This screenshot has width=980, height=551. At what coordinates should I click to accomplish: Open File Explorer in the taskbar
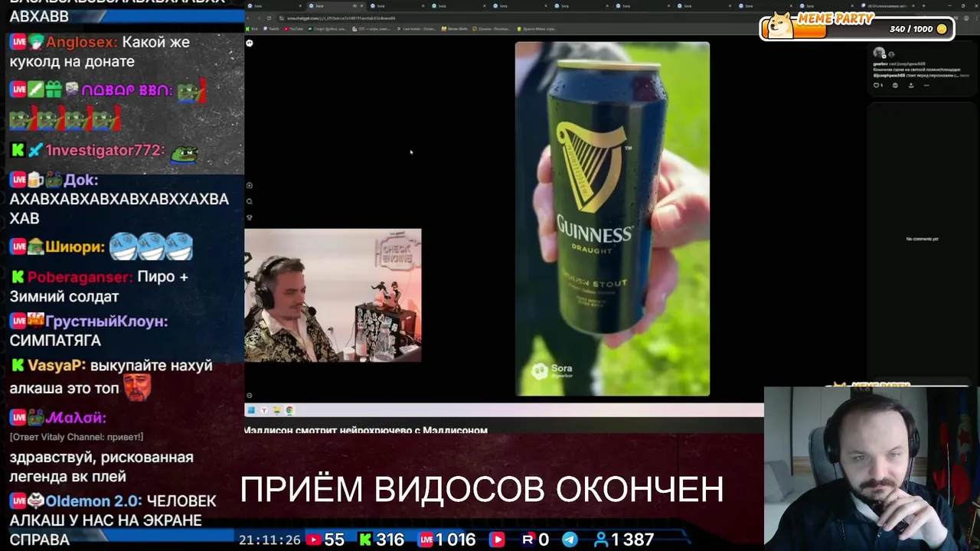click(x=277, y=410)
